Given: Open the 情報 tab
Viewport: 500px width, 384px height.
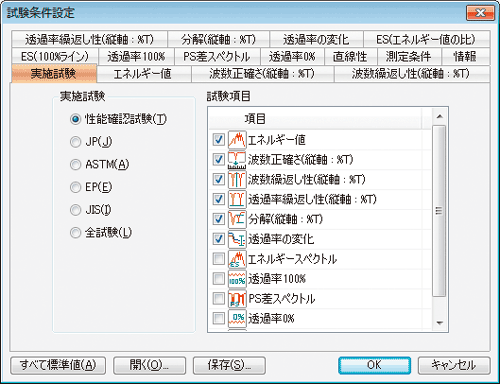Looking at the screenshot, I should click(x=465, y=56).
